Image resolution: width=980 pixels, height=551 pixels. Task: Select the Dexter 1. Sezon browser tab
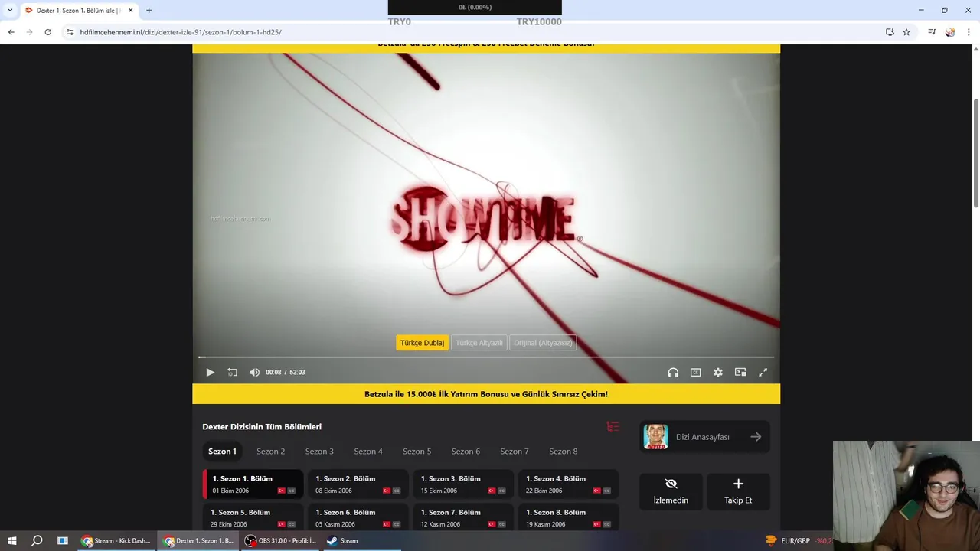[78, 11]
